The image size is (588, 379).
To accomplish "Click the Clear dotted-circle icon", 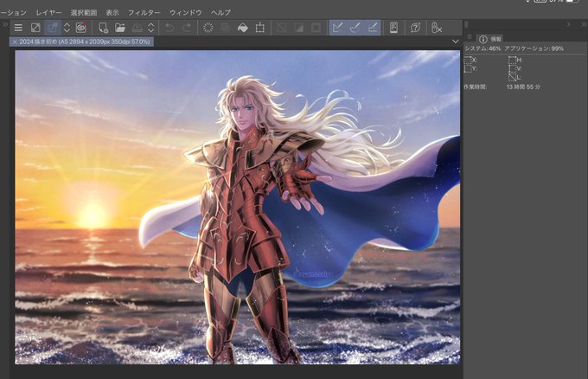I will 208,28.
